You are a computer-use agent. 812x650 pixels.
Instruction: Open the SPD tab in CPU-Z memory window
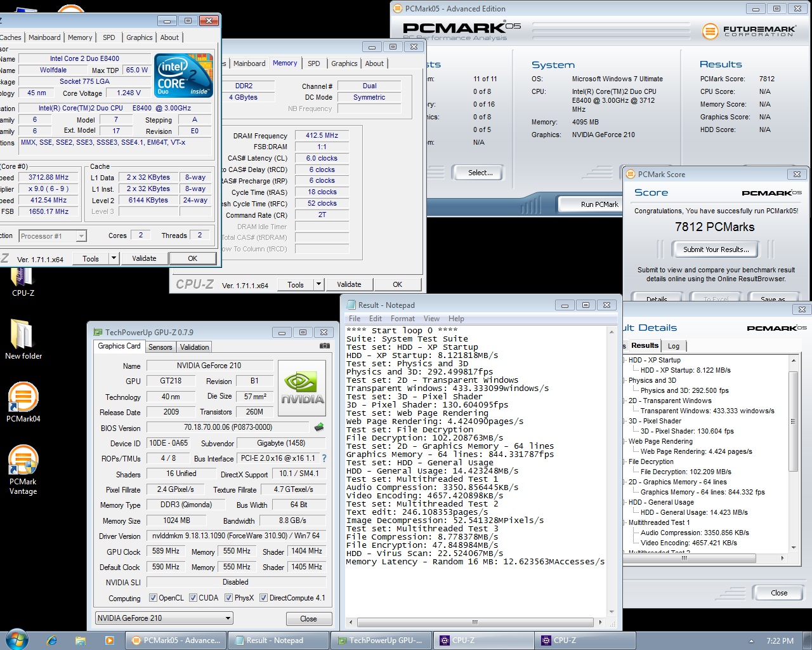[x=313, y=63]
